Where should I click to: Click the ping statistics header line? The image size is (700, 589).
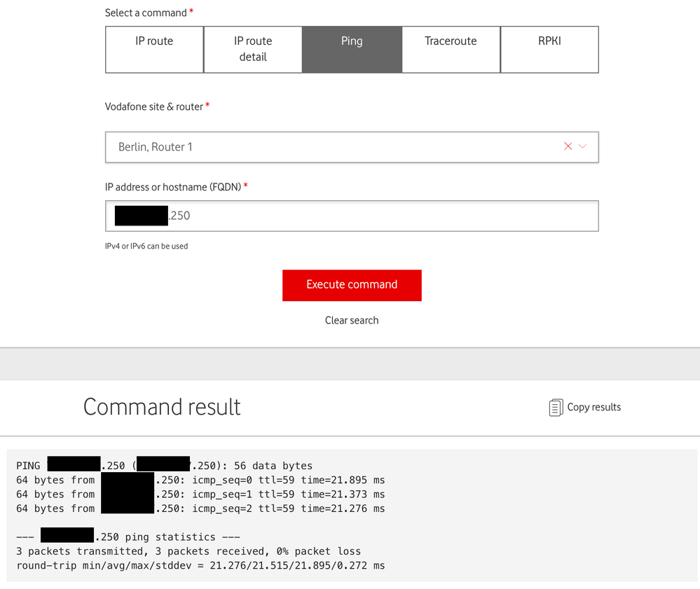tap(128, 536)
